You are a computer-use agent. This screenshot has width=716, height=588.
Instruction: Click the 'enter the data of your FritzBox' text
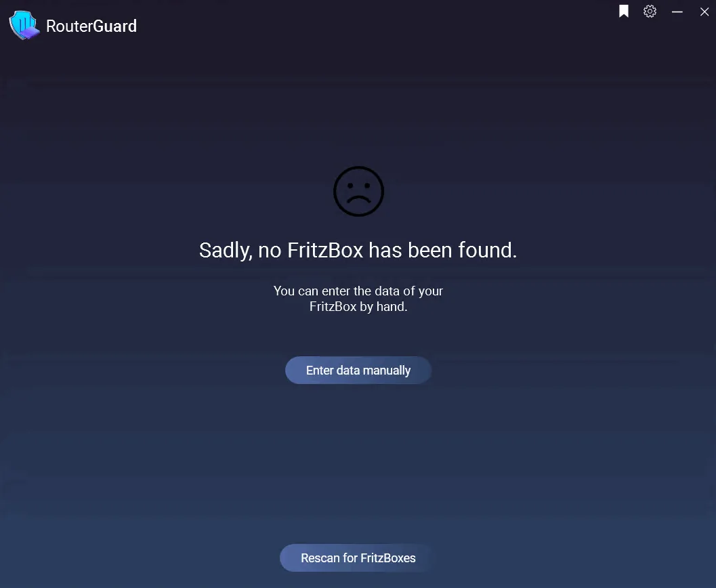click(x=358, y=299)
